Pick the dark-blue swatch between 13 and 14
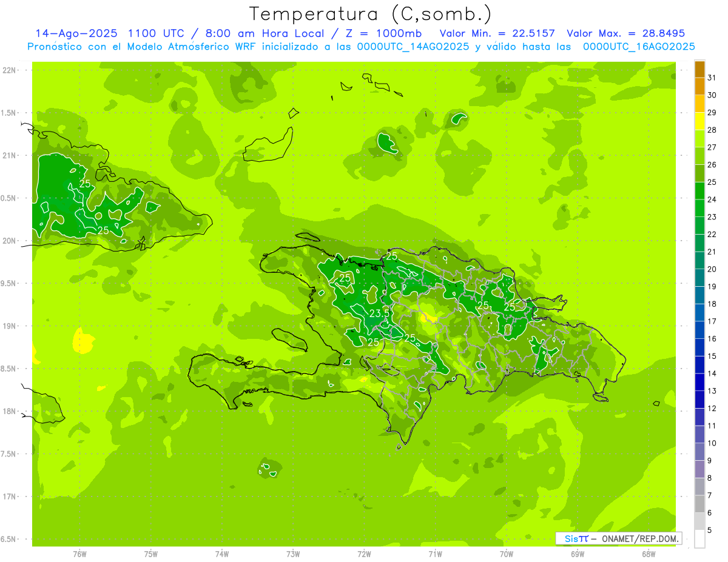This screenshot has height=562, width=728. coord(699,383)
